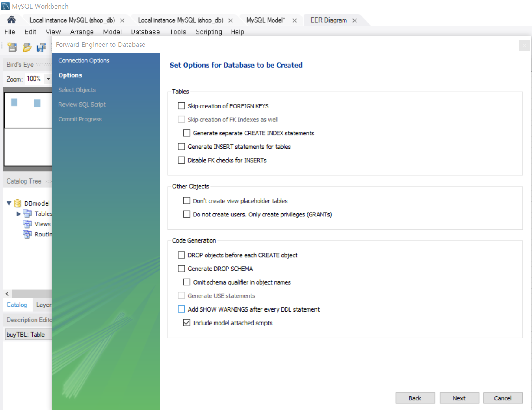Click the Catalog Tree panel header

point(27,181)
